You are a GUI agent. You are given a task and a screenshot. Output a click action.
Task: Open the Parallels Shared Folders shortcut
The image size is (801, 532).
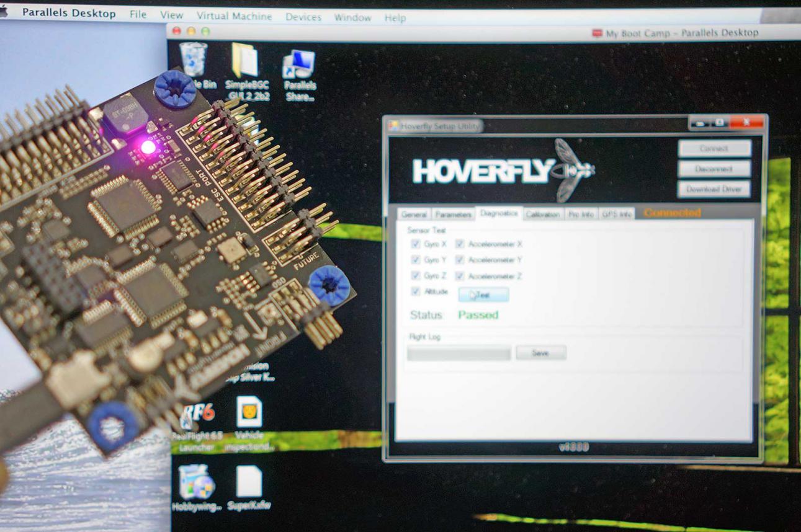coord(299,66)
